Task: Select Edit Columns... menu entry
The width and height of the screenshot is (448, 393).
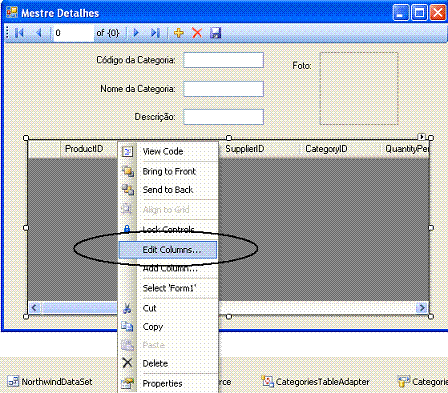Action: click(168, 250)
